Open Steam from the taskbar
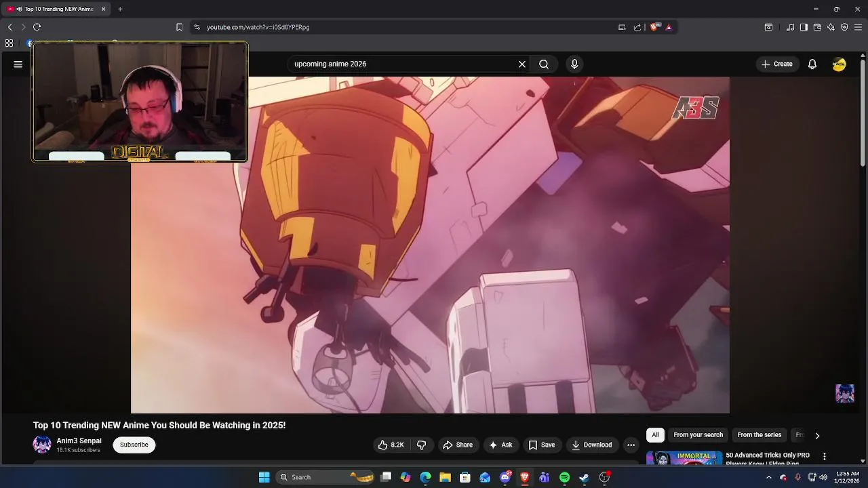This screenshot has width=868, height=488. click(584, 477)
